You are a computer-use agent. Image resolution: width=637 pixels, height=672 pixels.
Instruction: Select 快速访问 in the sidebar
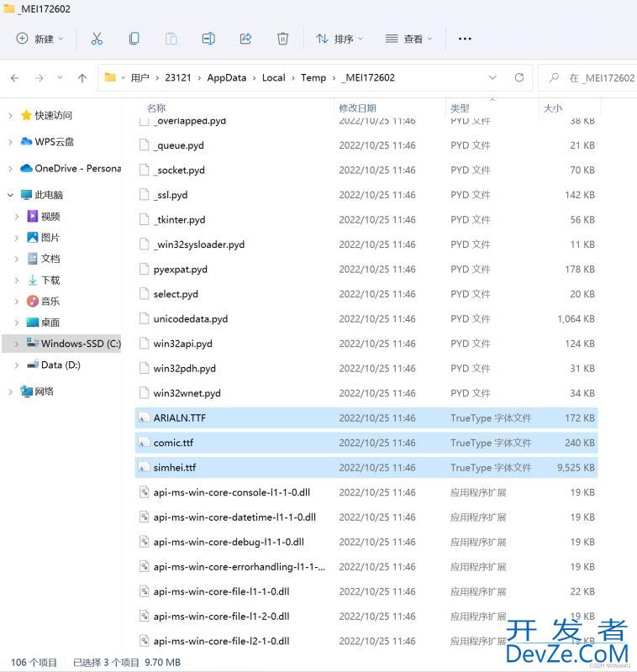point(53,115)
